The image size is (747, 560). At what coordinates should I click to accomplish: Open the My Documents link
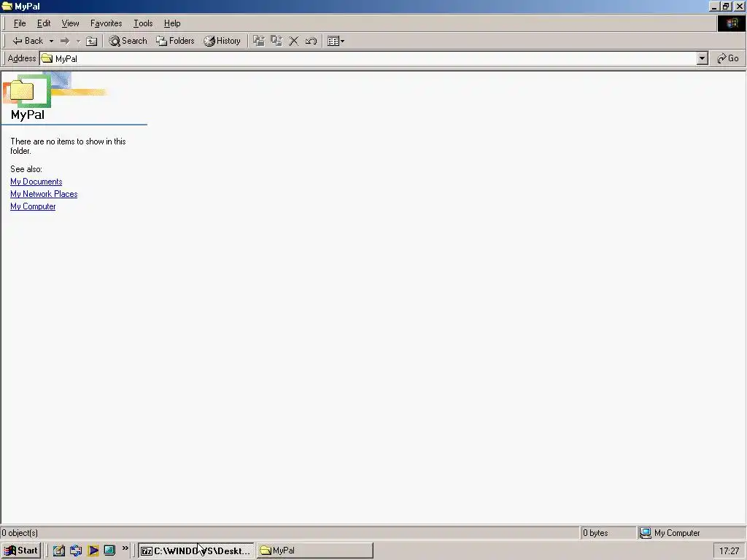(x=36, y=182)
